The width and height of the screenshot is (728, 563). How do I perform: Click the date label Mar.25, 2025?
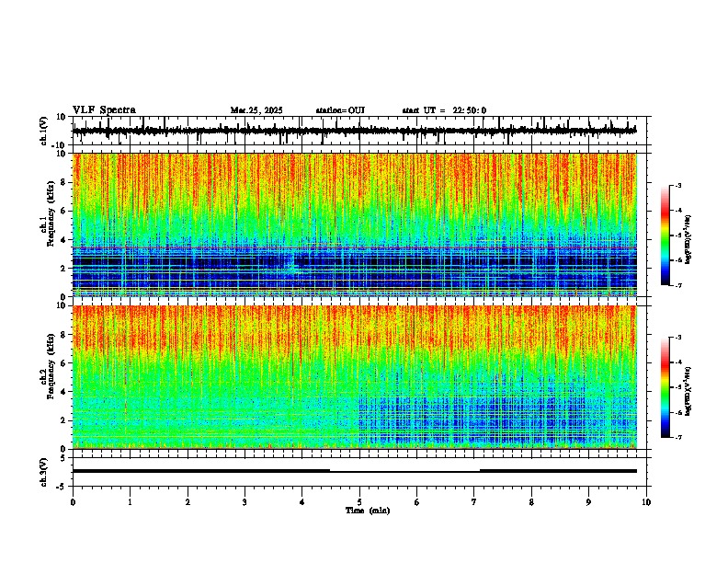[x=256, y=110]
